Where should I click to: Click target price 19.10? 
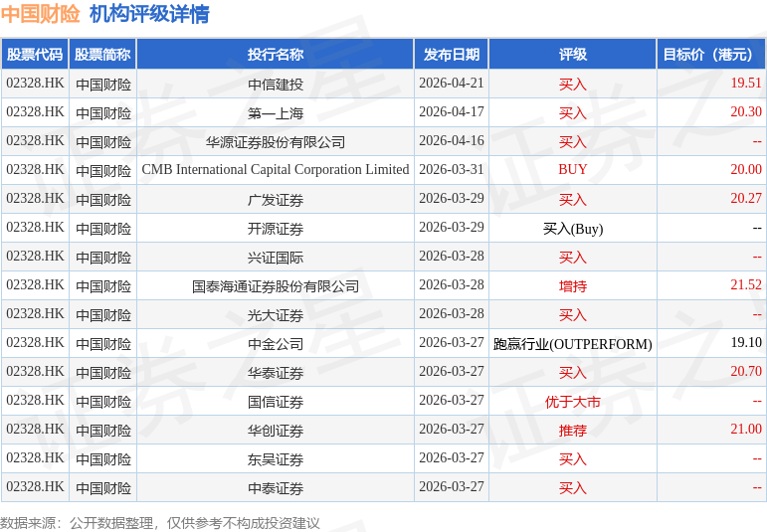[746, 342]
